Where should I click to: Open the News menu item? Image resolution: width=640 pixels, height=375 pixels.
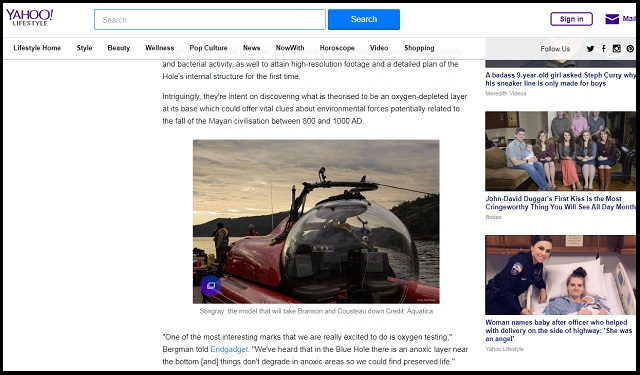click(x=251, y=48)
